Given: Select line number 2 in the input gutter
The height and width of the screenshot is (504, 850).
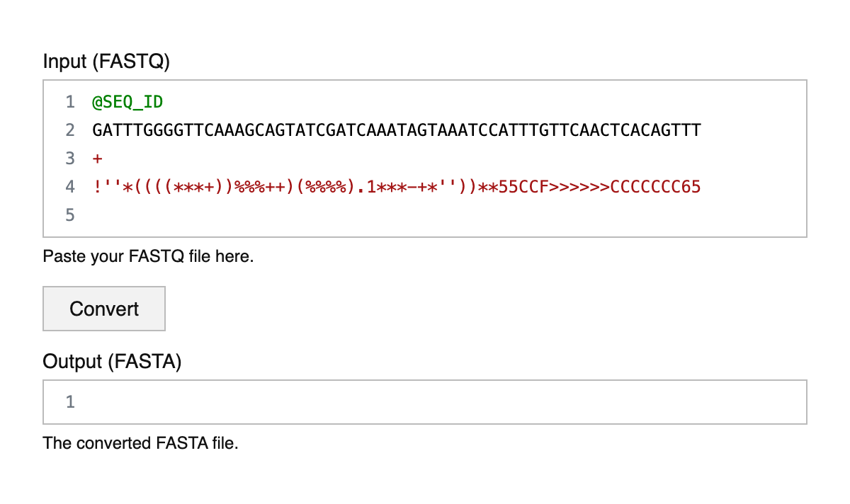Looking at the screenshot, I should [69, 130].
